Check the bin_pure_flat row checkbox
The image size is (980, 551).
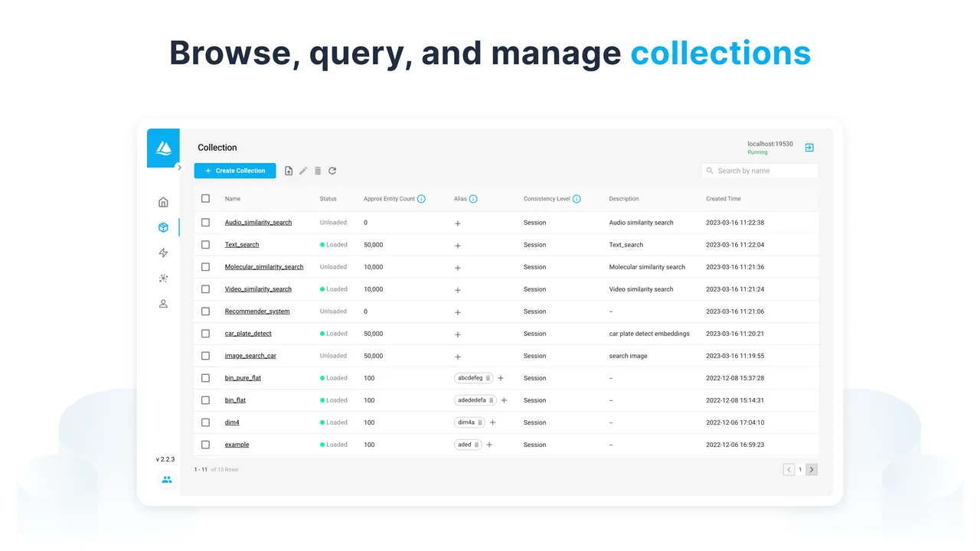pyautogui.click(x=205, y=378)
